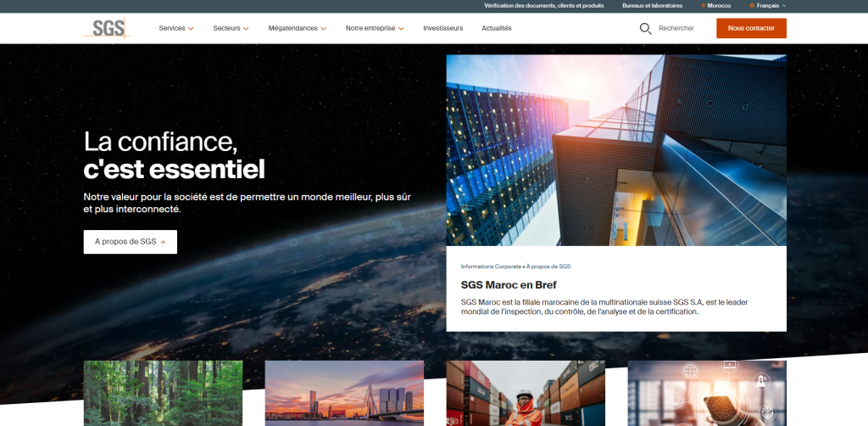Screen dimensions: 868x426
Task: Expand the Services dropdown menu
Action: 176,28
